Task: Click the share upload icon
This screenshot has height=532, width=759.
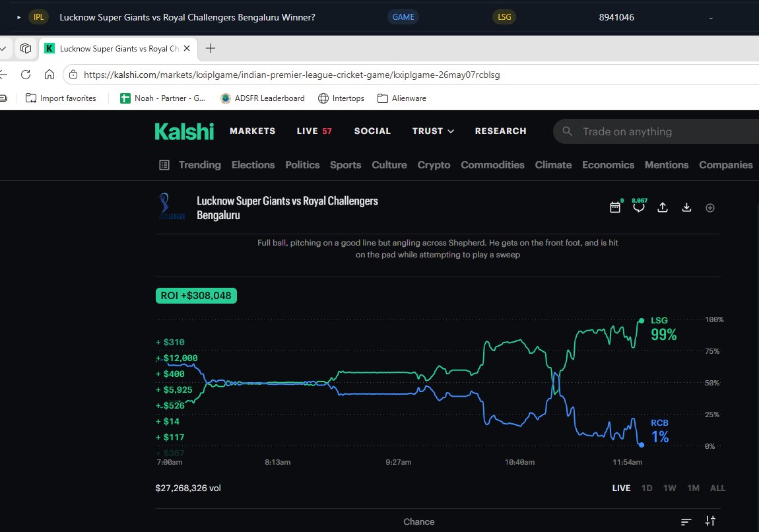Action: pyautogui.click(x=662, y=207)
